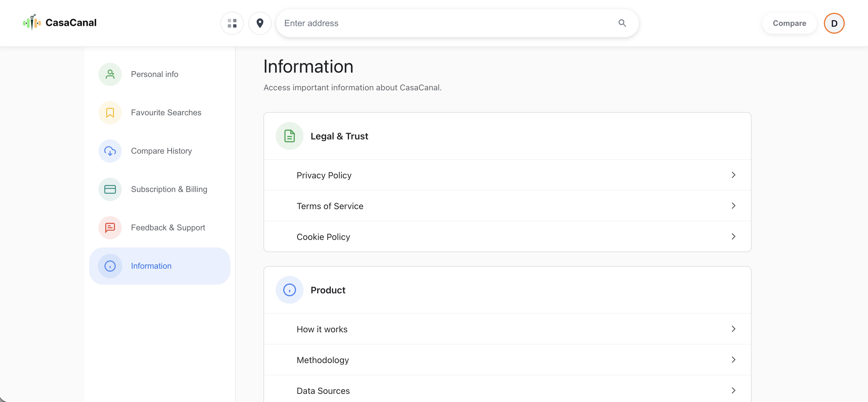
Task: Open the Data Sources link
Action: click(323, 391)
